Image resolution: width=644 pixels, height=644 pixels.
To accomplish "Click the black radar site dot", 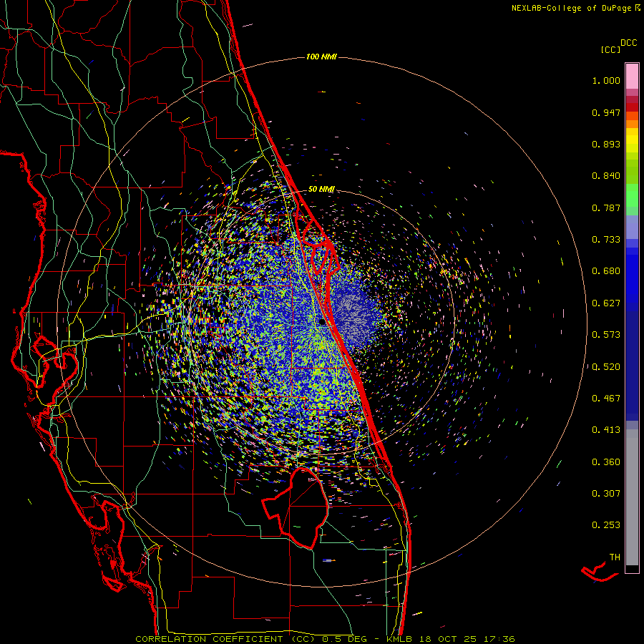I will click(x=322, y=323).
